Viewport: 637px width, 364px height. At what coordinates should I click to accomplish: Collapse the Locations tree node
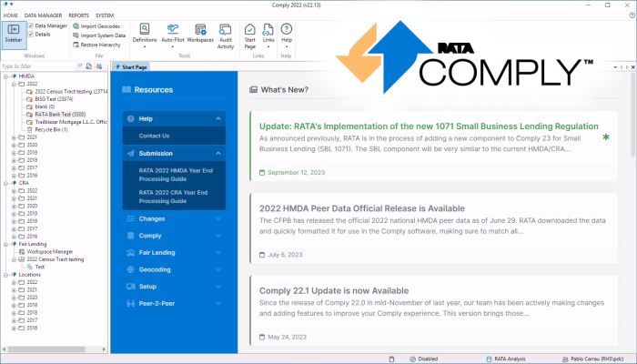tap(6, 275)
